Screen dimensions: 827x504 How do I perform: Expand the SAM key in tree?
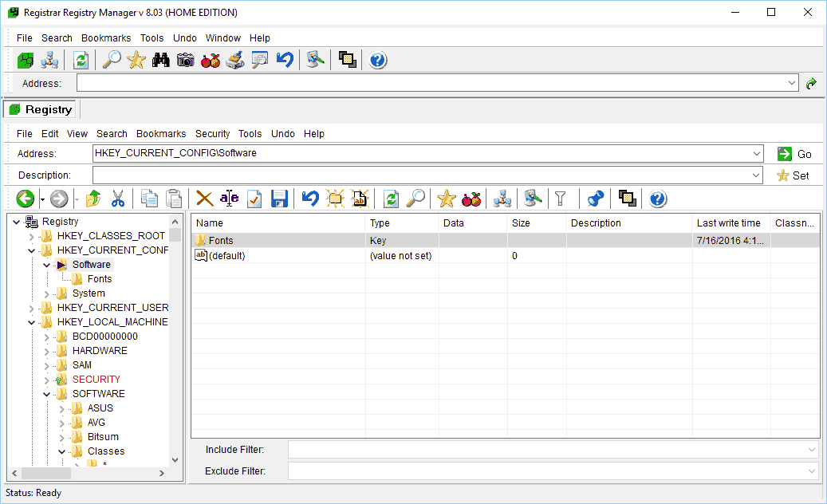click(x=47, y=365)
